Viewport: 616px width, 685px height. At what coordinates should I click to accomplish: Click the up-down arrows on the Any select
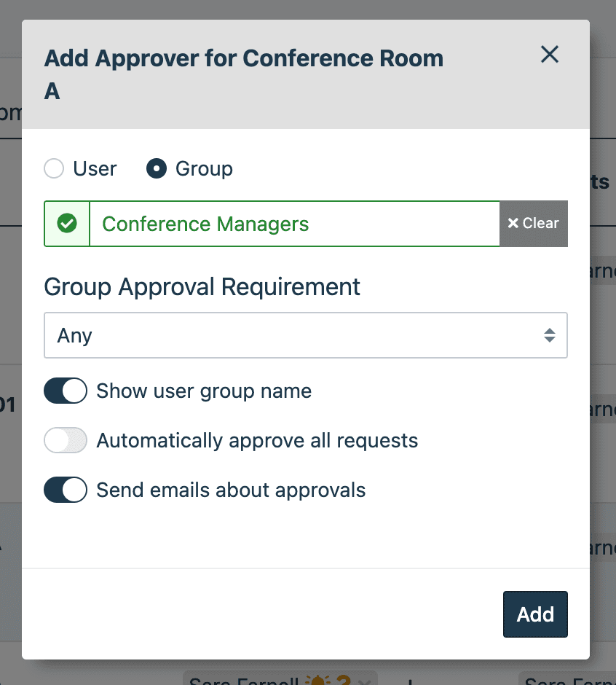pos(550,336)
